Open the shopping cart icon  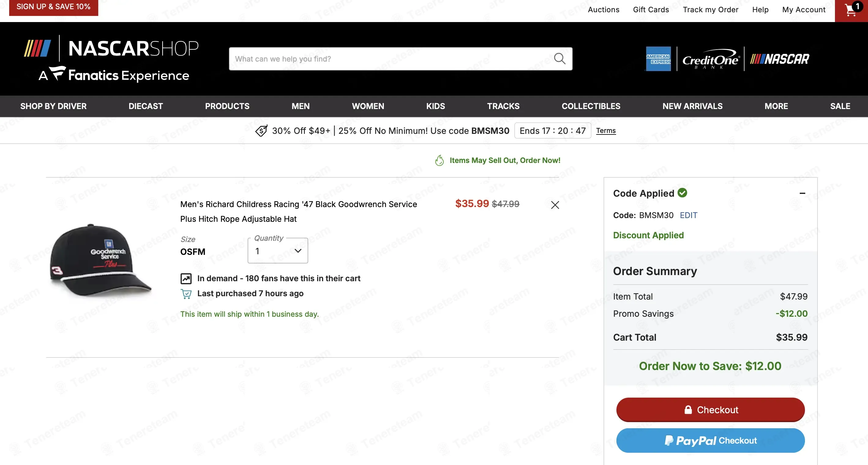tap(851, 10)
